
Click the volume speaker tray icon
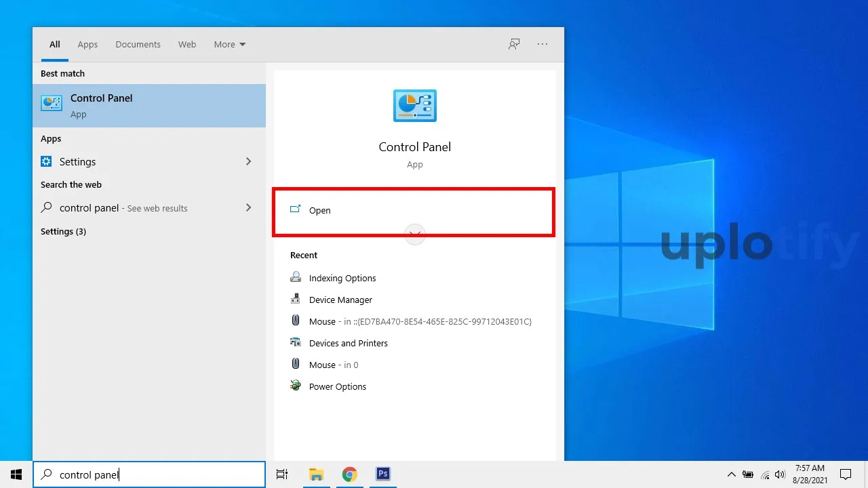[x=780, y=474]
